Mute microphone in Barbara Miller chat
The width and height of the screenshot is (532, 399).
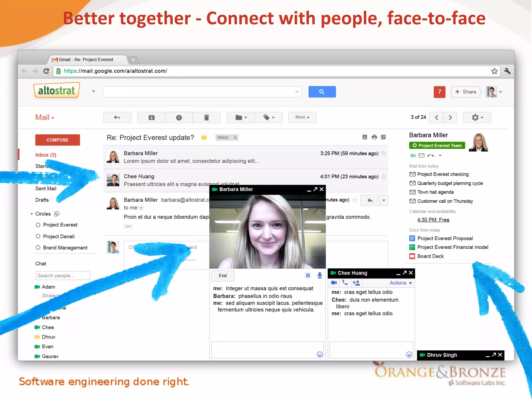320,275
